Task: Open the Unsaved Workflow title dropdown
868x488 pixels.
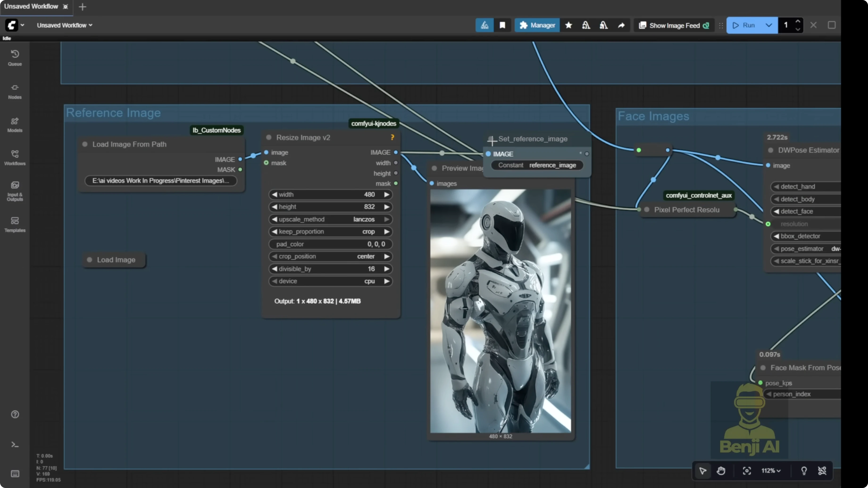Action: pyautogui.click(x=64, y=25)
